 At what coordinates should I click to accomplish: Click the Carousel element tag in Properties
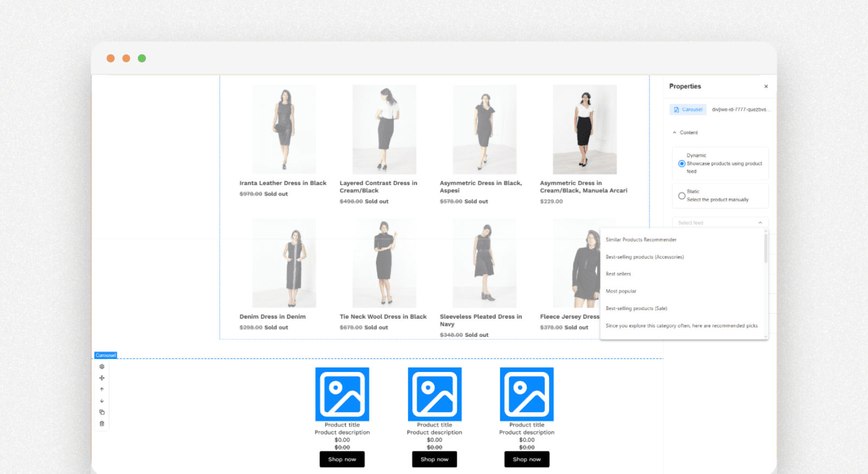coord(688,110)
